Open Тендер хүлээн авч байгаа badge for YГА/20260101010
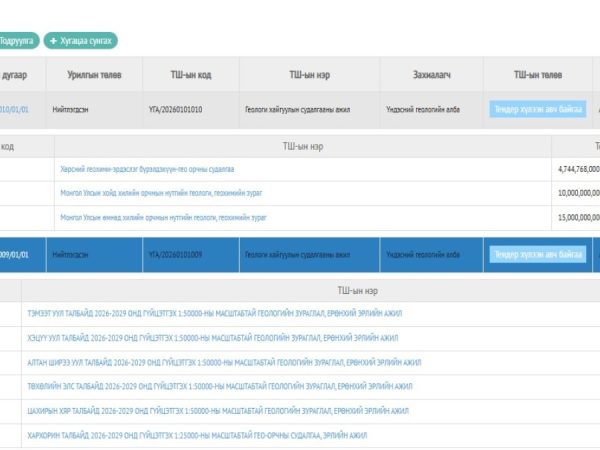 tap(538, 109)
